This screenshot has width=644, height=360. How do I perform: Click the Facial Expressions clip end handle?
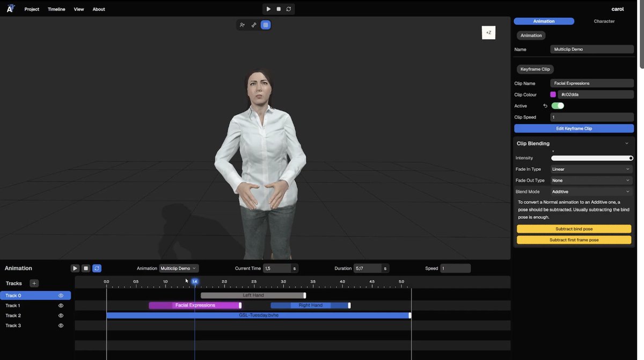coord(240,305)
